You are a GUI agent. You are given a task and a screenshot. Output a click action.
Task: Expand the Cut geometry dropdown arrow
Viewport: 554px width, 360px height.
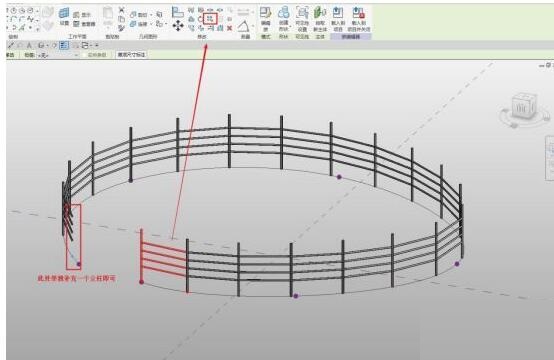coord(151,15)
